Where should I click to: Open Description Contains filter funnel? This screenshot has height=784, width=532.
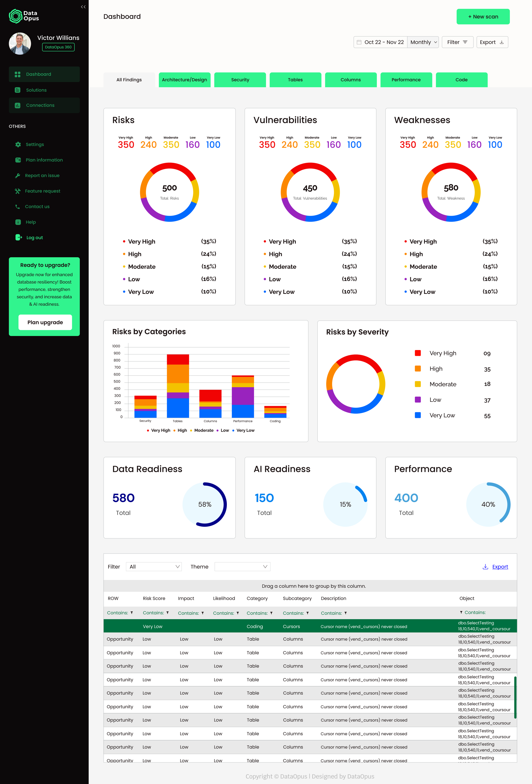(x=346, y=613)
